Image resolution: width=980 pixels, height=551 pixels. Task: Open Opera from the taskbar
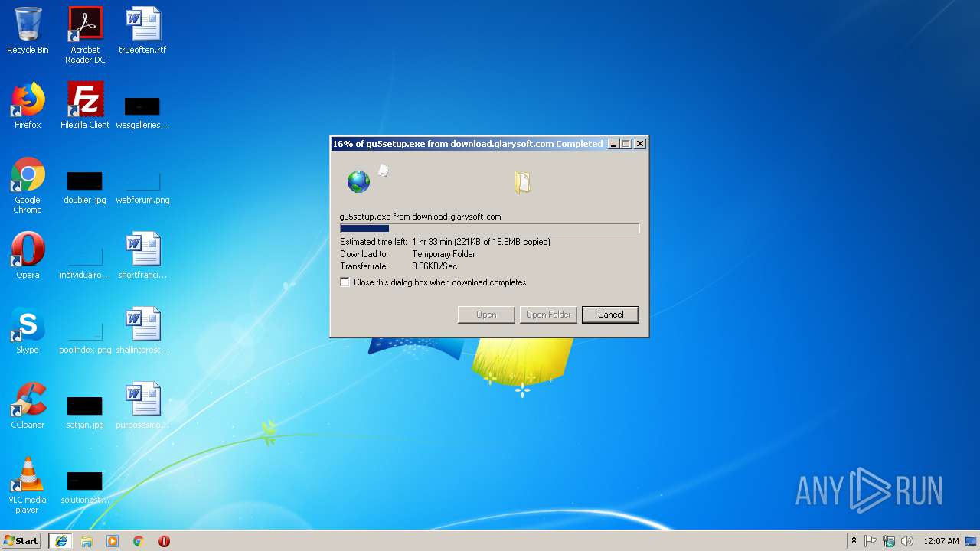(x=164, y=541)
